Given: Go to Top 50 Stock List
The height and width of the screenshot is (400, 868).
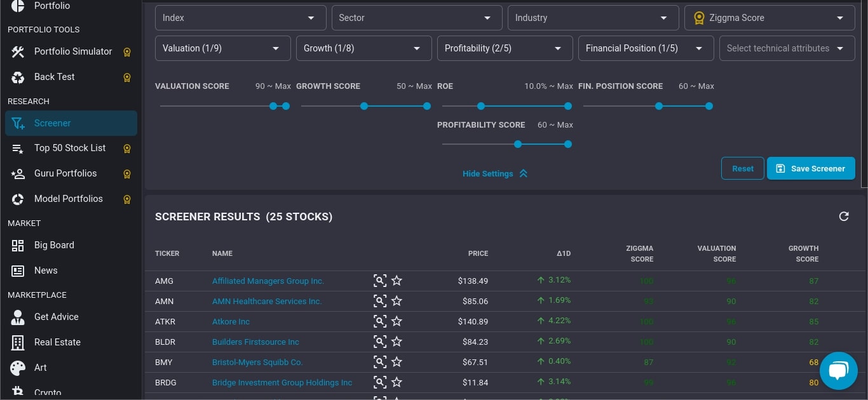Looking at the screenshot, I should coord(70,148).
